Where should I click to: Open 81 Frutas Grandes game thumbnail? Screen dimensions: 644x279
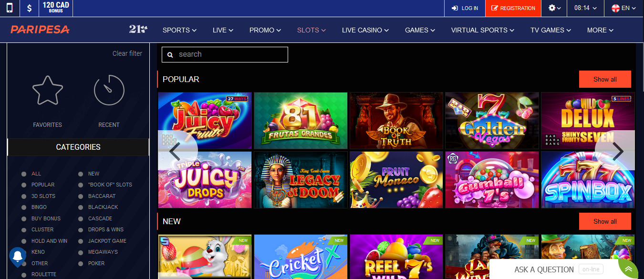point(301,121)
